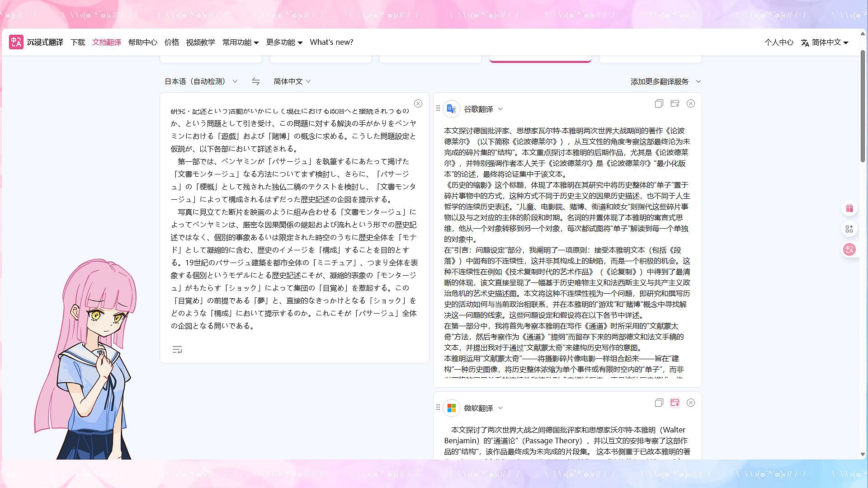Copy the Microsoft translation result

tap(659, 403)
